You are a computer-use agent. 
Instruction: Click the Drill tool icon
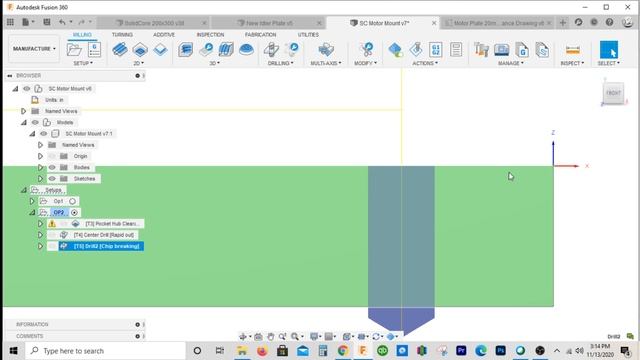click(271, 50)
